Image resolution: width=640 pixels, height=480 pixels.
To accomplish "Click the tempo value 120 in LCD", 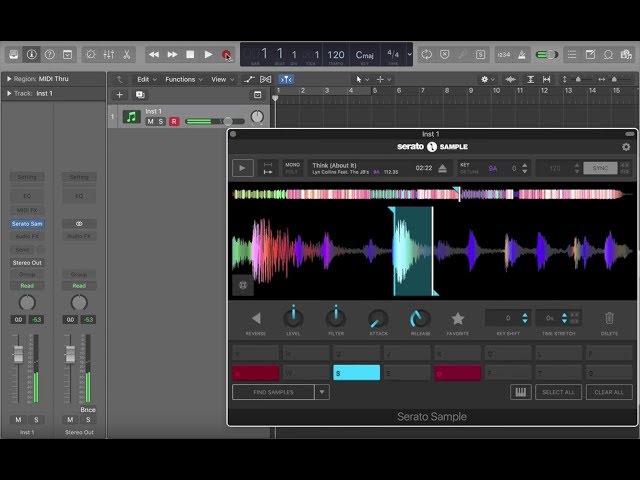I will 336,55.
